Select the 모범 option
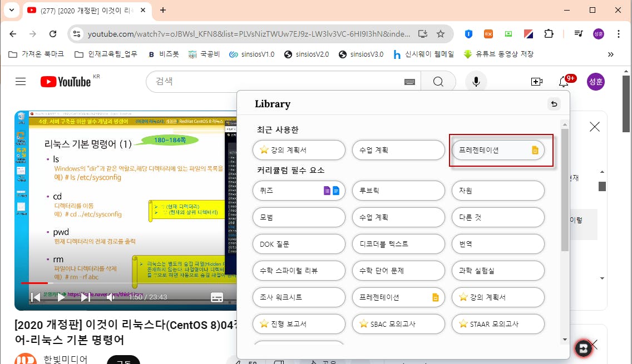Screen dimensions: 632x364 (x=299, y=217)
